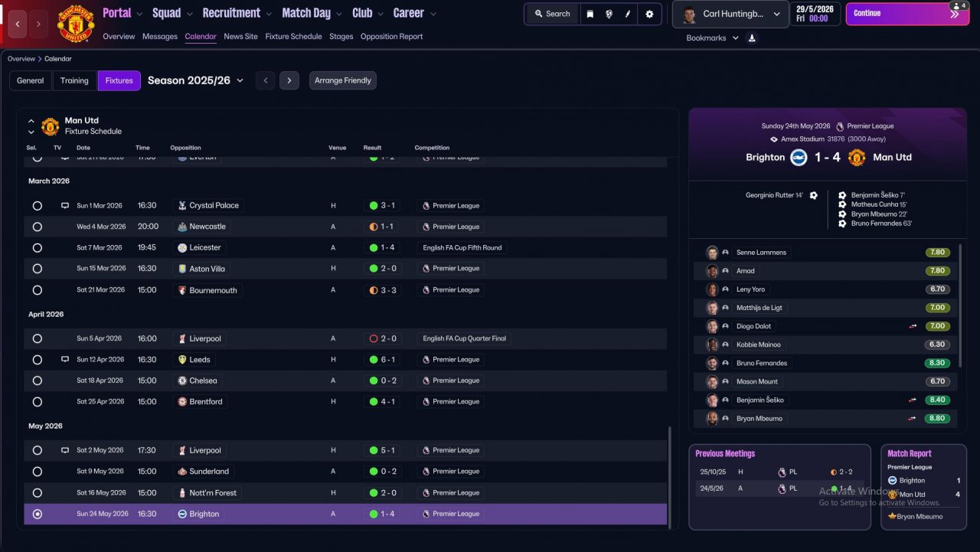
Task: Click Bruno Fernandes' 8.30 match rating badge
Action: 938,363
